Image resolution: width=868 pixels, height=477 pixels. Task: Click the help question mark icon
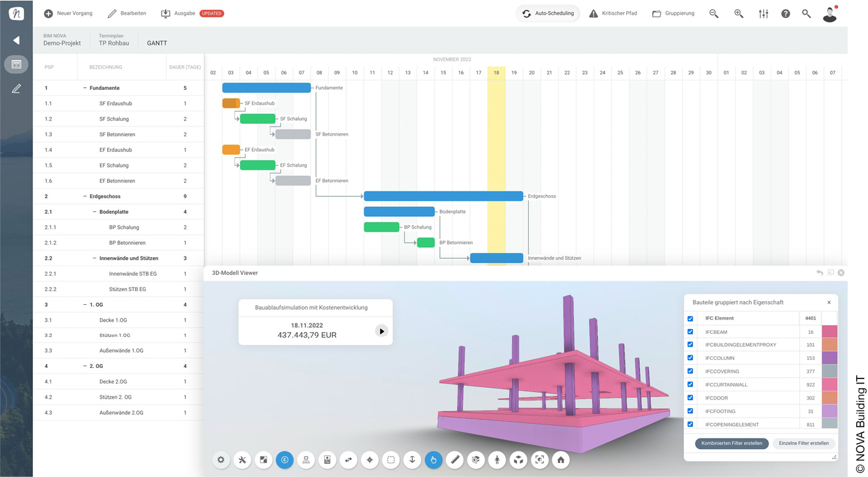coord(786,13)
